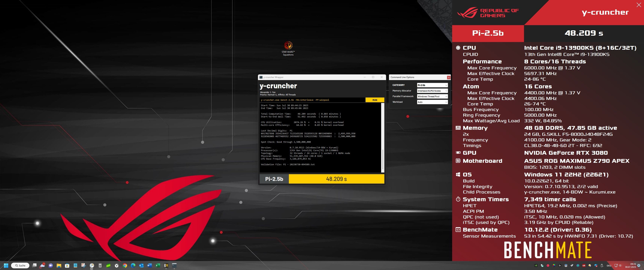Open Logitech G HUB tray icon

point(560,265)
